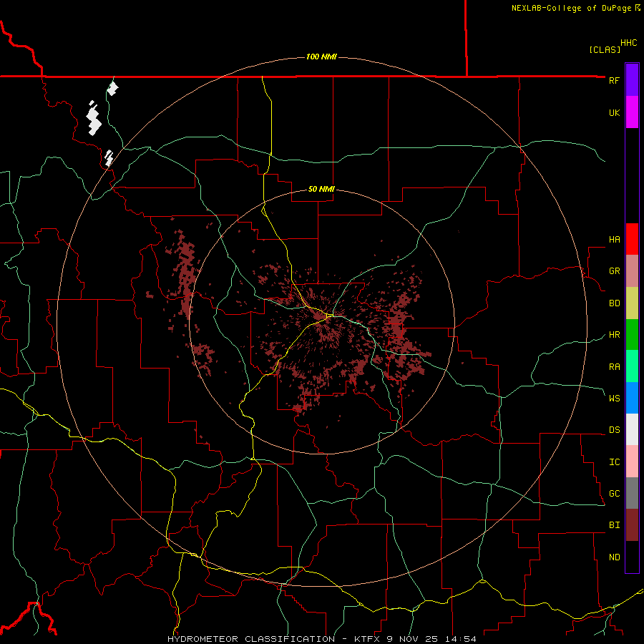Viewport: 644px width, 644px height.
Task: Click the purple RF legend color swatch
Action: tap(632, 79)
